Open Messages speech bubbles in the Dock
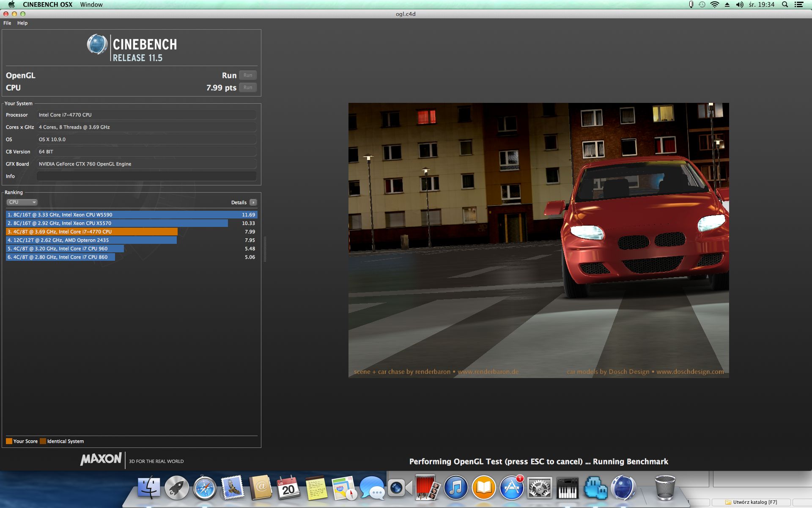Viewport: 812px width, 508px height. coord(372,488)
